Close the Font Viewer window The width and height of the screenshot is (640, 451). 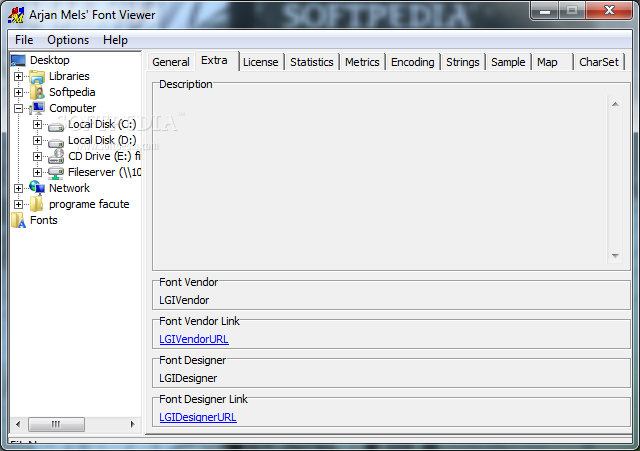609,10
